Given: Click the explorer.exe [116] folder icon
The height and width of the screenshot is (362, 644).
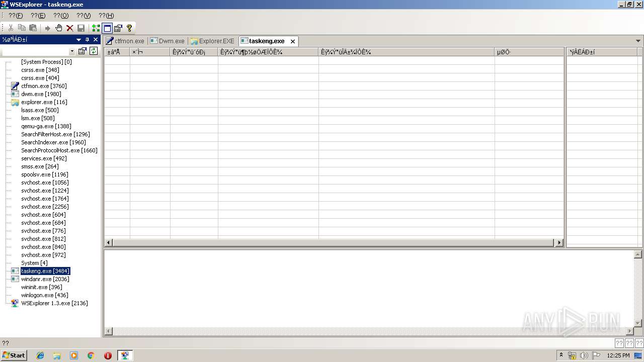Looking at the screenshot, I should click(15, 102).
